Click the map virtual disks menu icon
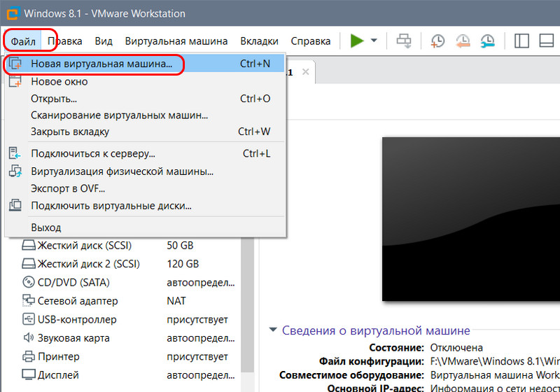The image size is (560, 392). click(x=15, y=206)
